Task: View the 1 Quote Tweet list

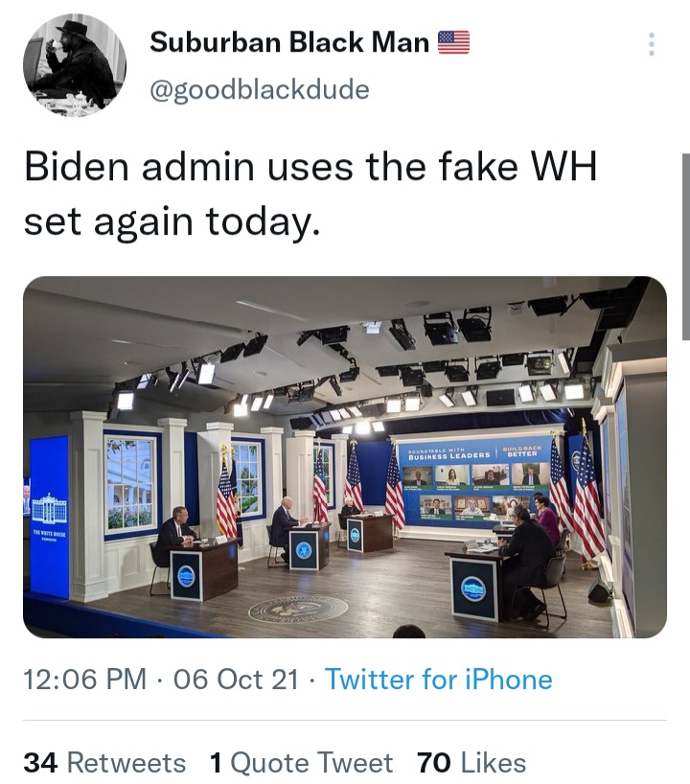Action: point(302,763)
